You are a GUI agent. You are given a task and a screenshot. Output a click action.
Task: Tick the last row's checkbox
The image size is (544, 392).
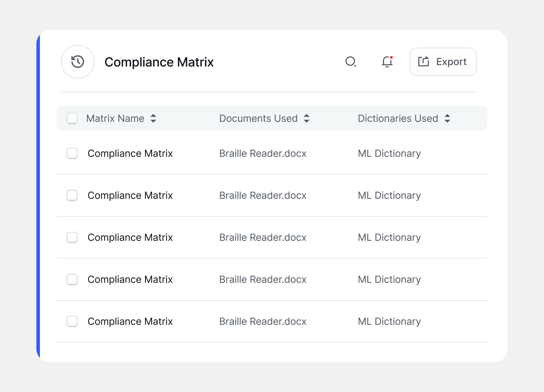72,321
